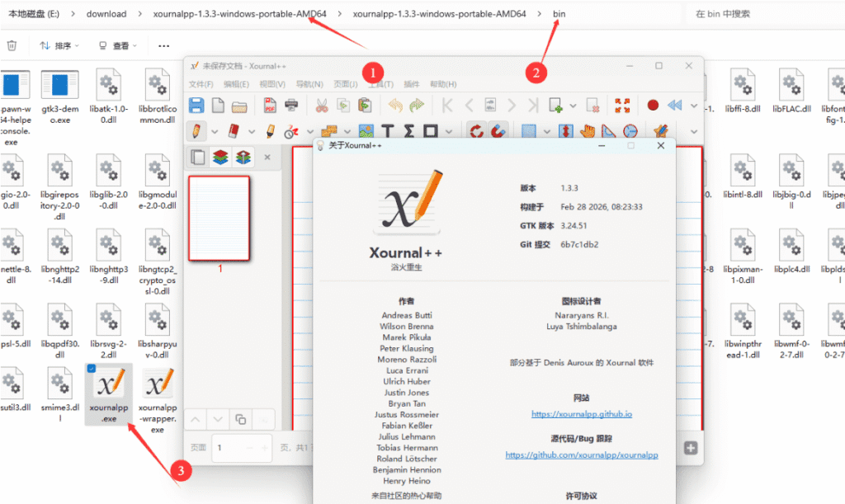Expand first toolbar row overflow chevron
This screenshot has width=845, height=504.
point(694,106)
